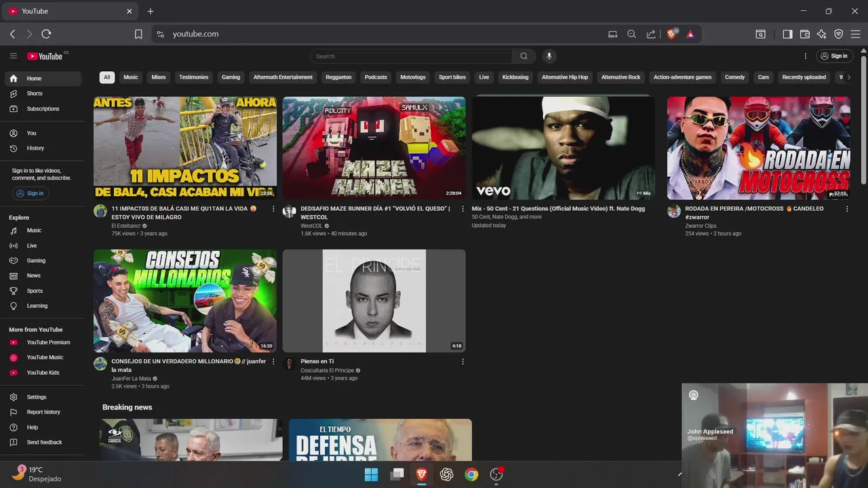The image size is (868, 488).
Task: Open Zwarror Clips channel link
Action: point(701,226)
